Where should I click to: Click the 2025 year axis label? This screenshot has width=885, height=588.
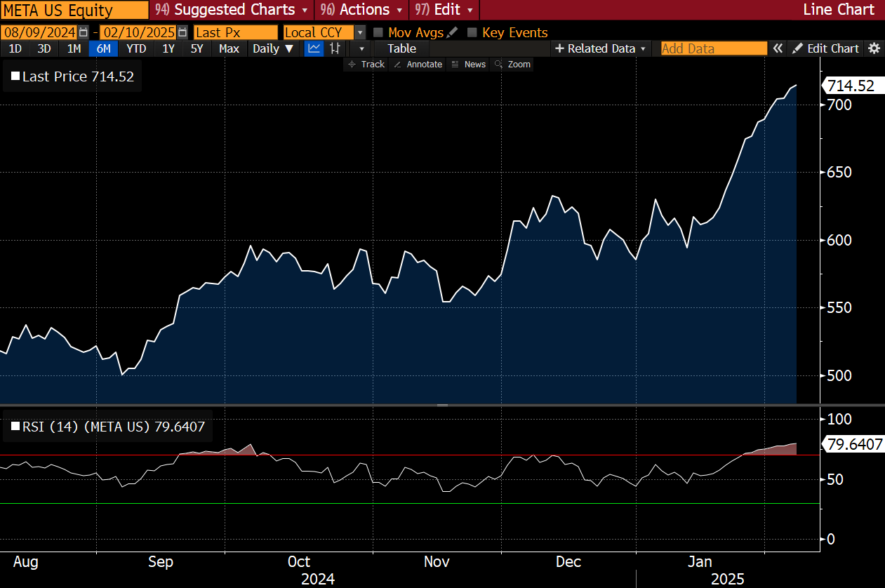pyautogui.click(x=727, y=579)
